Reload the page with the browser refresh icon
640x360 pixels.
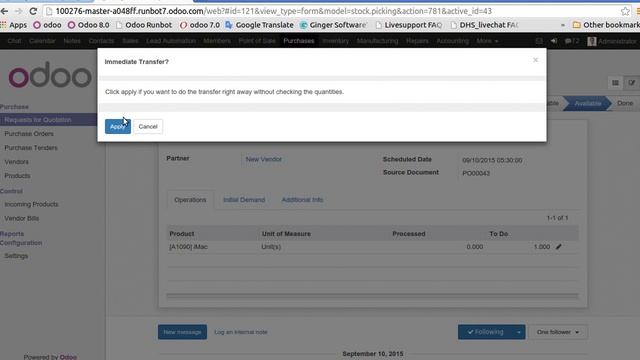click(33, 11)
